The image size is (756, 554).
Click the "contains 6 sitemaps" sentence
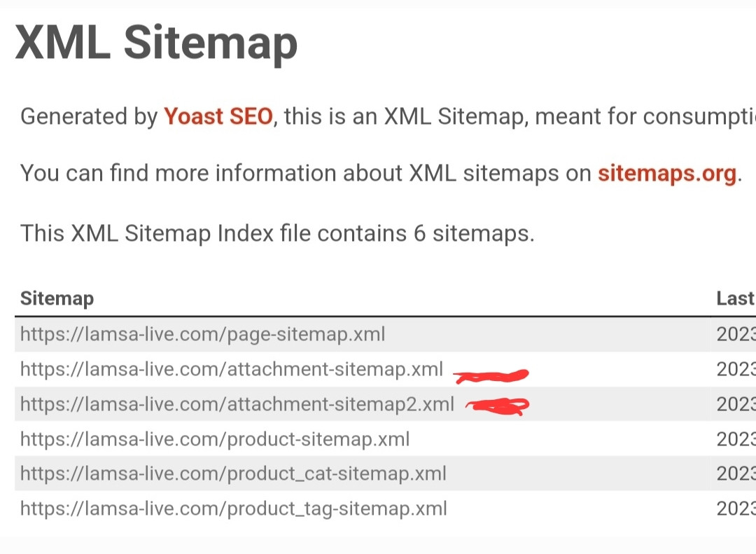[x=277, y=233]
